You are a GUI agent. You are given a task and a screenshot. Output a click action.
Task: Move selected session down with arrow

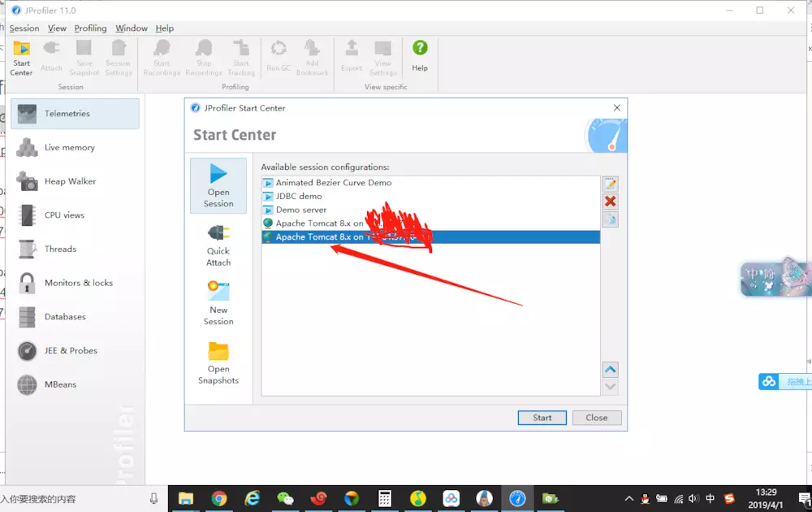611,387
